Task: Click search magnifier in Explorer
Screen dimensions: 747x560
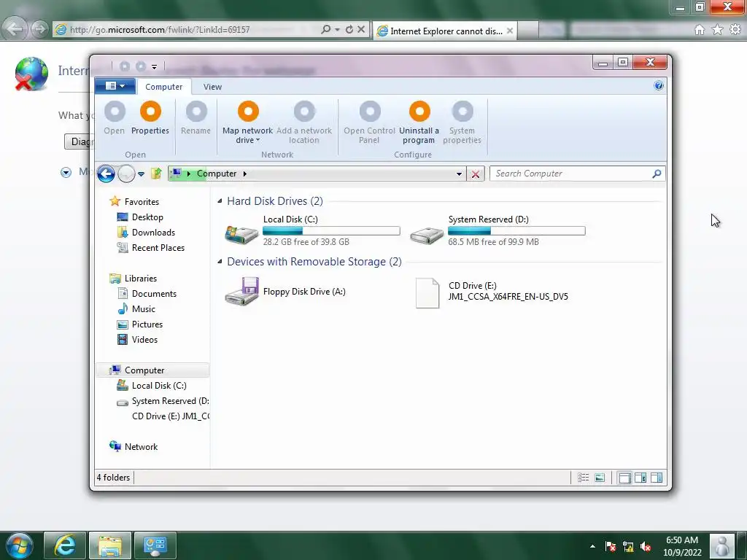Action: click(657, 174)
